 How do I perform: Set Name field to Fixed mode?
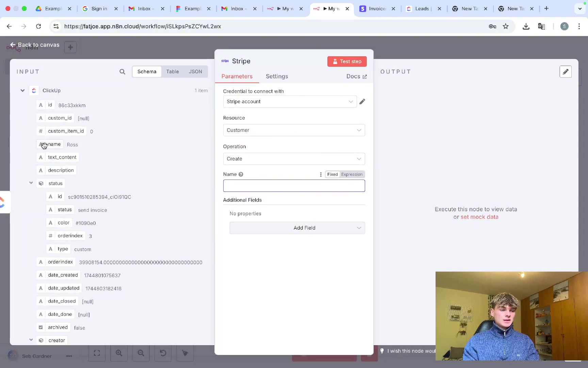tap(332, 174)
